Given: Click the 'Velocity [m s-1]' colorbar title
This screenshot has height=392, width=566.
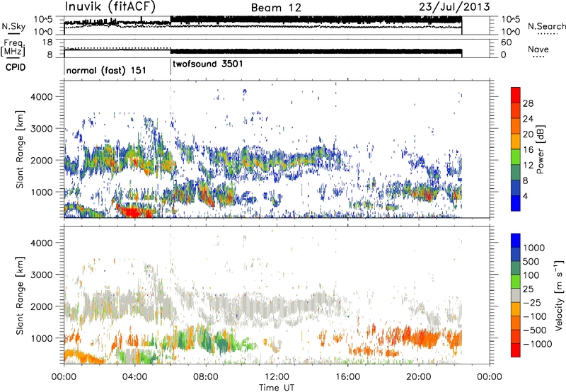Looking at the screenshot, I should click(559, 295).
